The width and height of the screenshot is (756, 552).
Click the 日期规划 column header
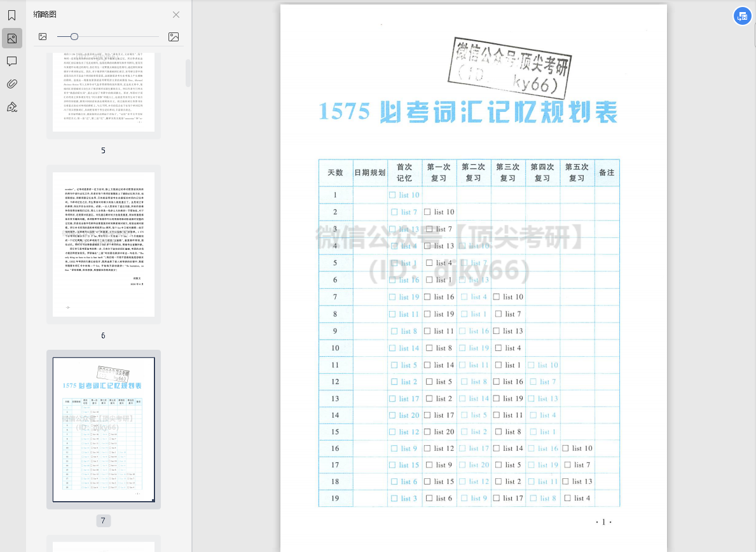[370, 172]
